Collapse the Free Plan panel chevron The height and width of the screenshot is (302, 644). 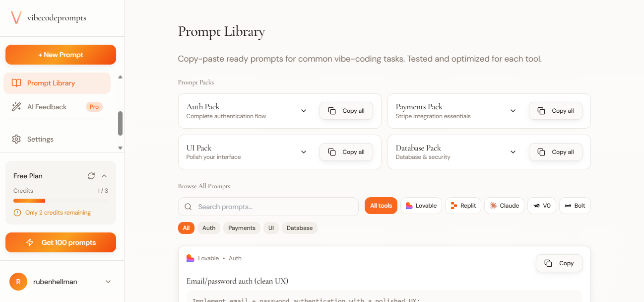104,175
